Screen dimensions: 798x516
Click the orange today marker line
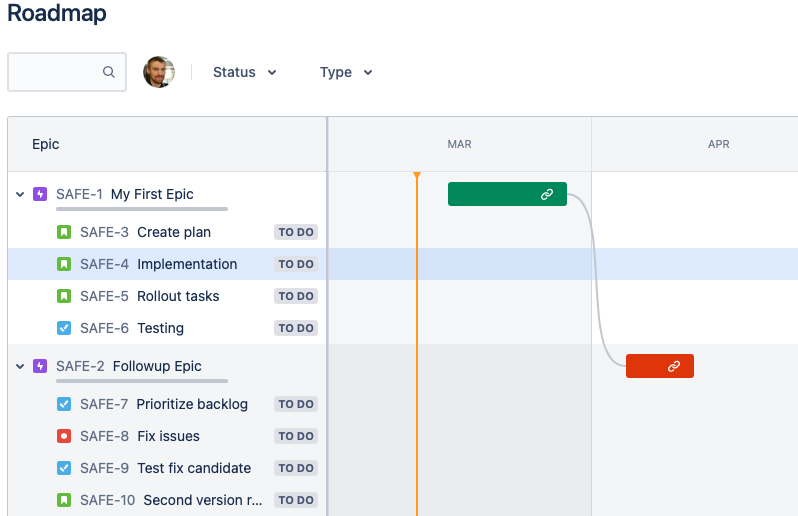click(417, 343)
